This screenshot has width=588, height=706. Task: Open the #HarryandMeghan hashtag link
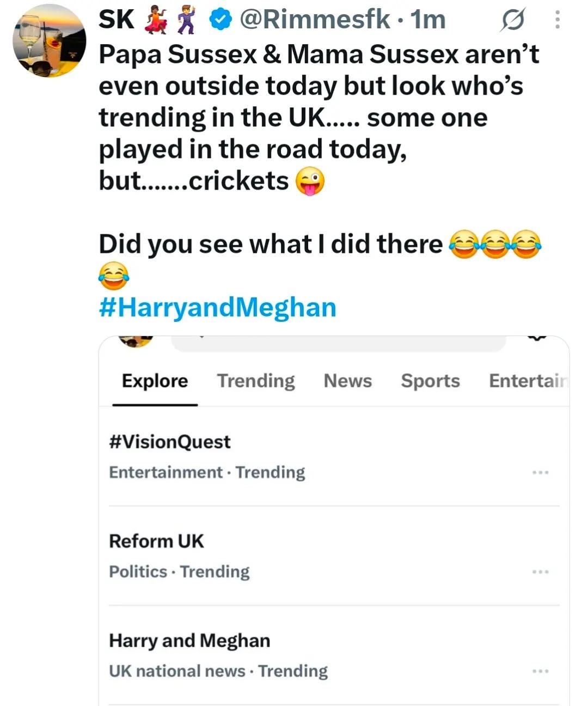[x=218, y=307]
